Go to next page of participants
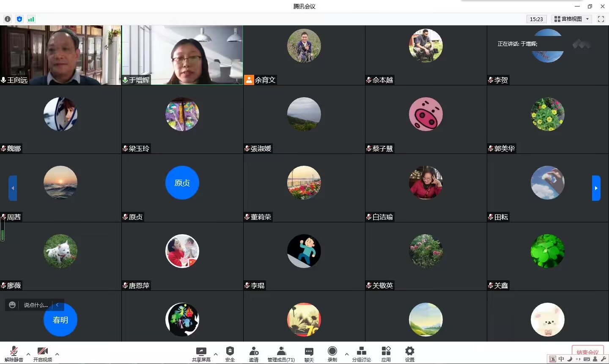This screenshot has height=364, width=609. 596,188
